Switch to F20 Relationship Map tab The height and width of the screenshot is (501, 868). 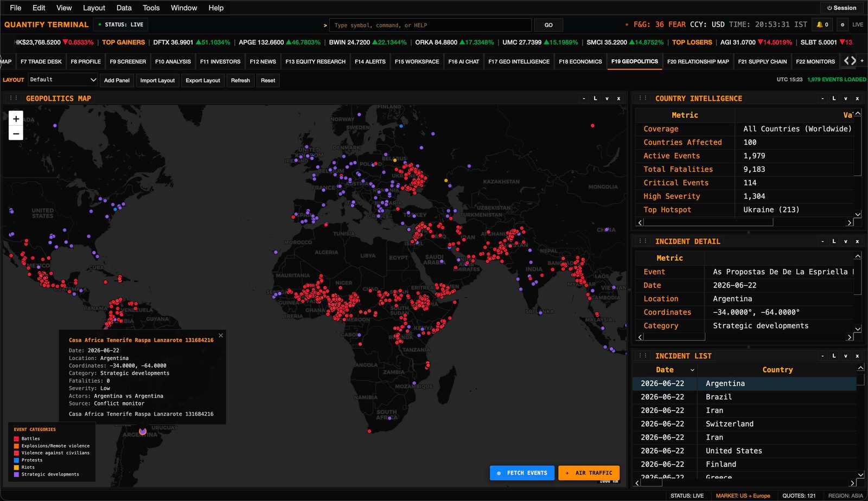point(698,61)
